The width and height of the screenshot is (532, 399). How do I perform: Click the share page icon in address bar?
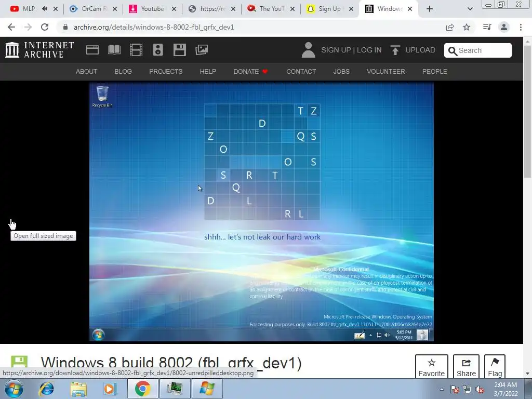click(x=450, y=27)
